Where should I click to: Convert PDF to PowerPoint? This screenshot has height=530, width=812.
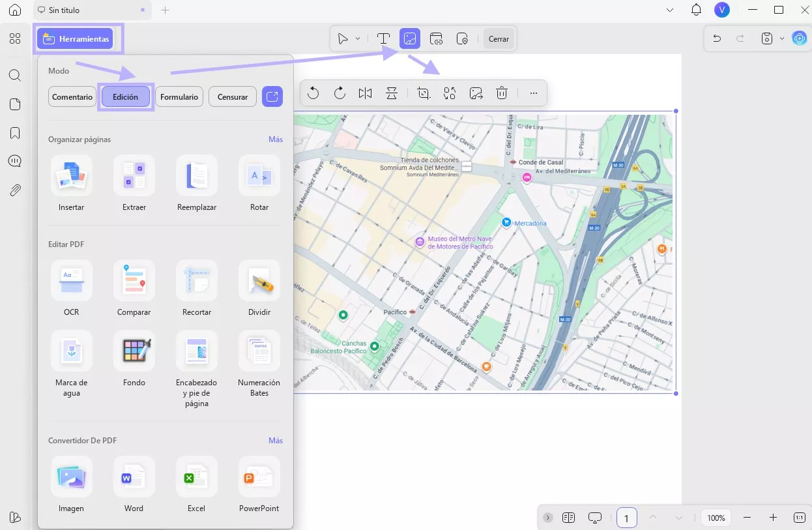259,485
